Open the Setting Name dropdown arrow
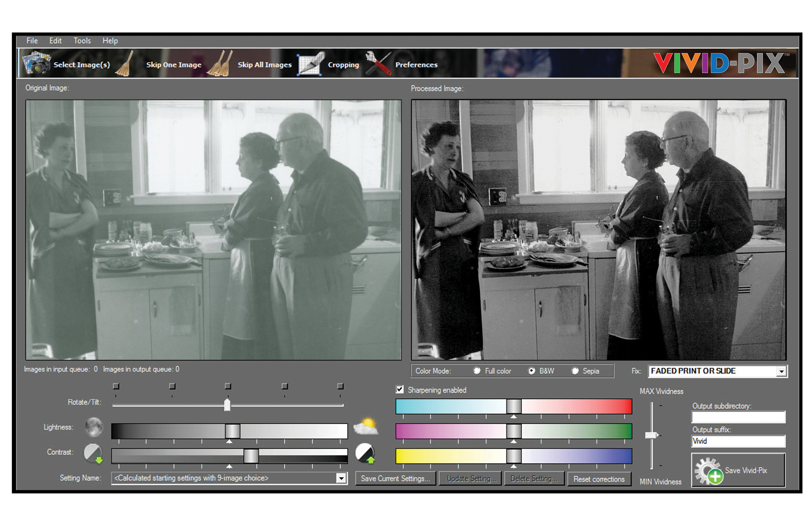This screenshot has width=812, height=525. [341, 478]
